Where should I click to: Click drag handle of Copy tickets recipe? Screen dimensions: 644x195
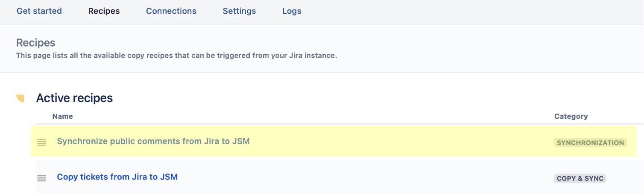point(41,178)
